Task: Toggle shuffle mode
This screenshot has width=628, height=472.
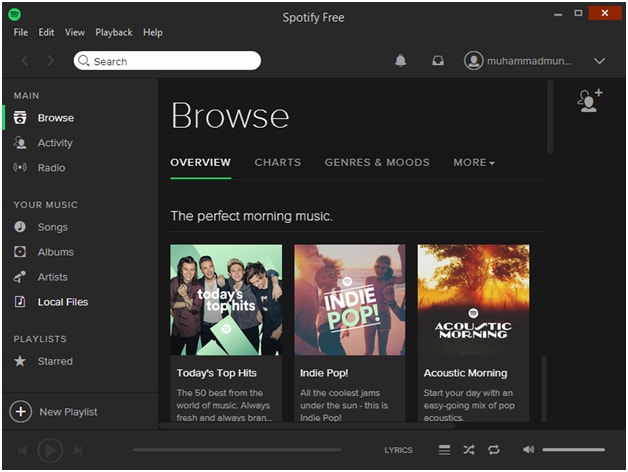Action: click(469, 450)
